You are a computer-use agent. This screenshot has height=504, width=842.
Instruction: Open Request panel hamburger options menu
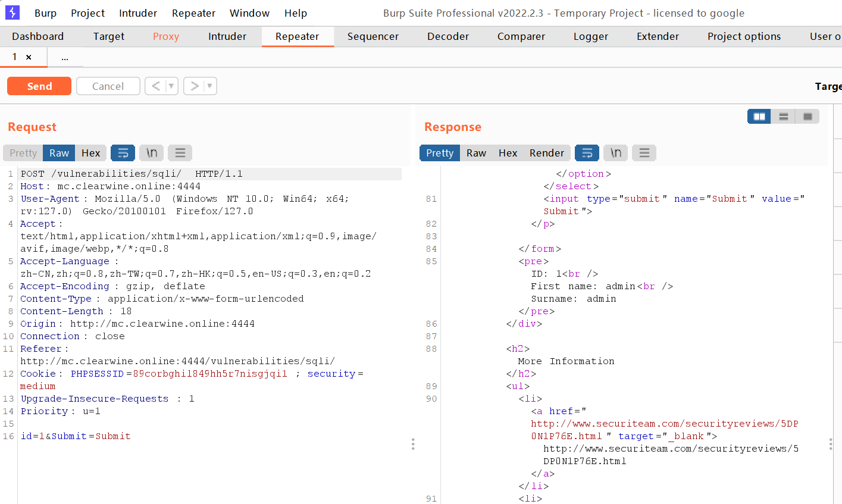tap(180, 153)
